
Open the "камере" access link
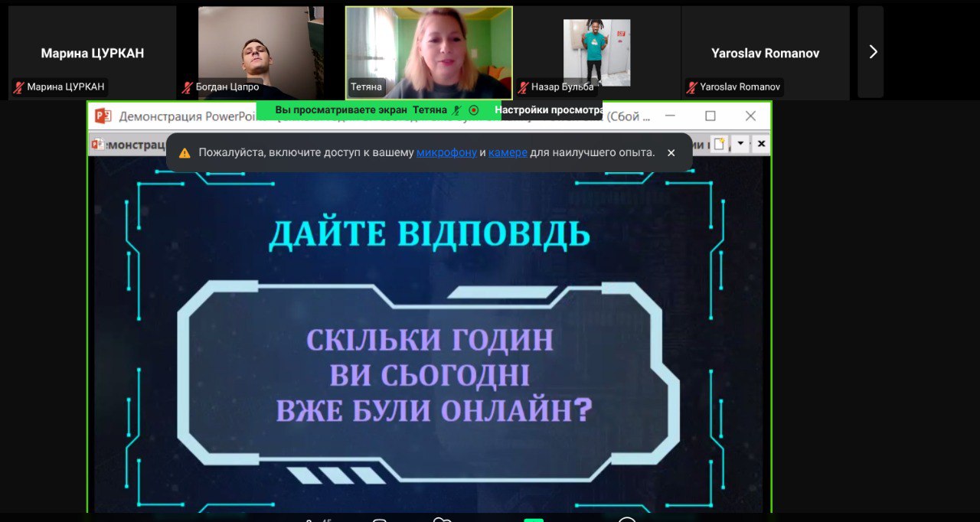508,152
